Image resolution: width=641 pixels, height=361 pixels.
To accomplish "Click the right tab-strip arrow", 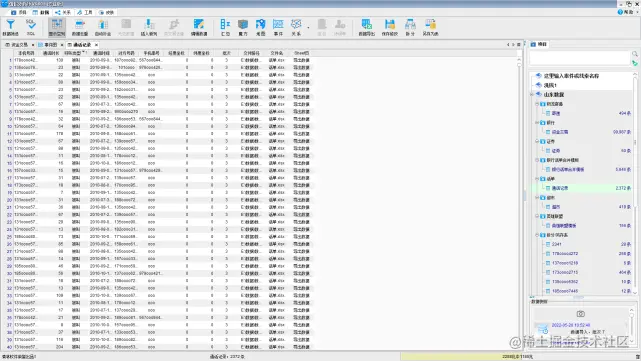I will click(513, 45).
